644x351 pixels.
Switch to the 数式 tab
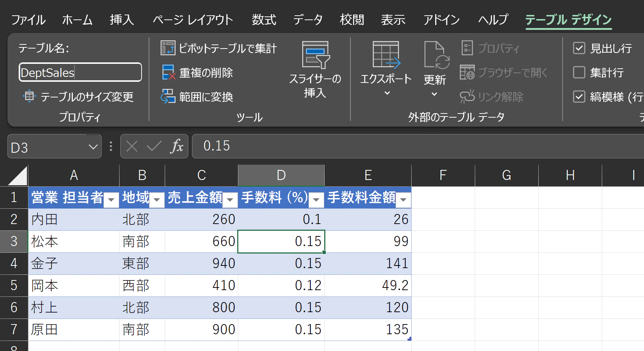click(264, 19)
